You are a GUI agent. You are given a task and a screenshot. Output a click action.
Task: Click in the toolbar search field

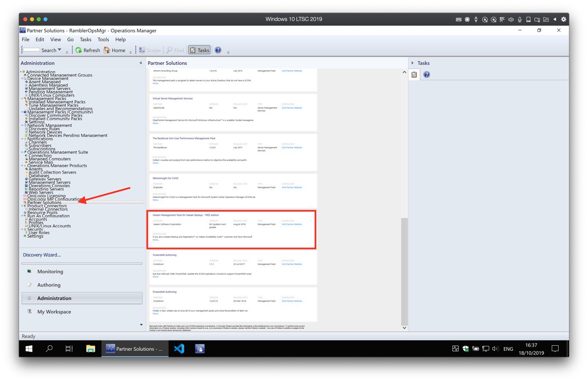(x=31, y=50)
